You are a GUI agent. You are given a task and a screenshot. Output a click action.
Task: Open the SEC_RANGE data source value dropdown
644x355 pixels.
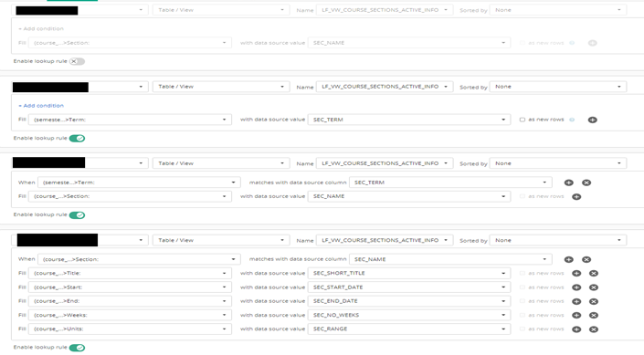point(409,329)
